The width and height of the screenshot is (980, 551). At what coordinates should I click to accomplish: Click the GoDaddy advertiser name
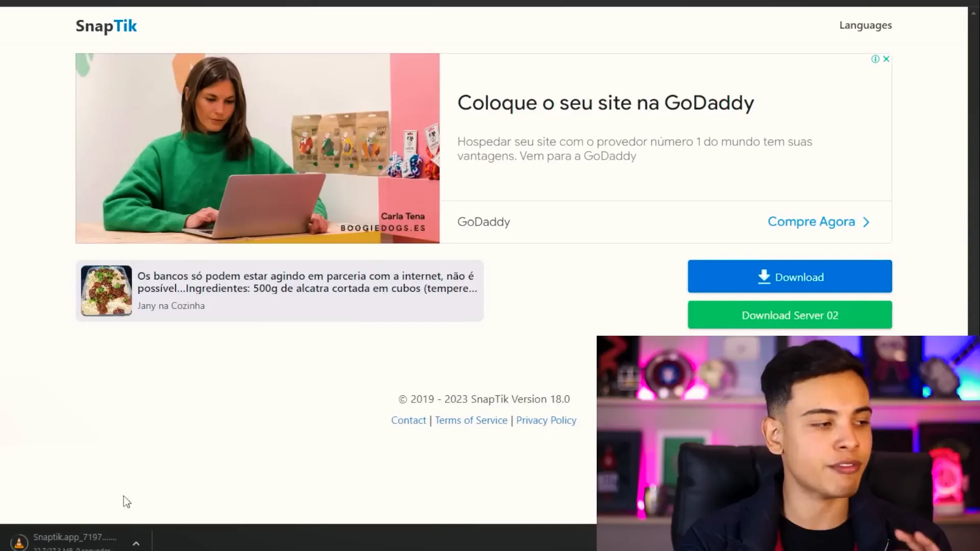[483, 222]
